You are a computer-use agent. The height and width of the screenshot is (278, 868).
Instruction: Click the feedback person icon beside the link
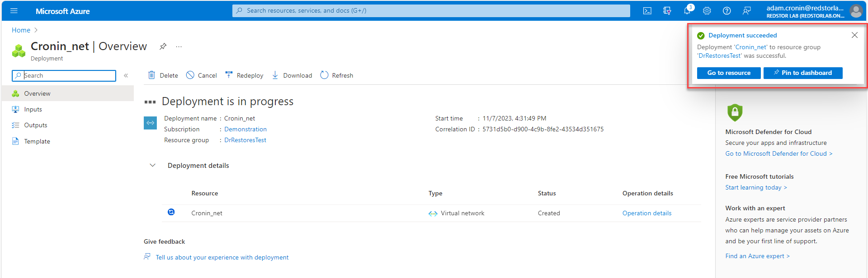[147, 257]
